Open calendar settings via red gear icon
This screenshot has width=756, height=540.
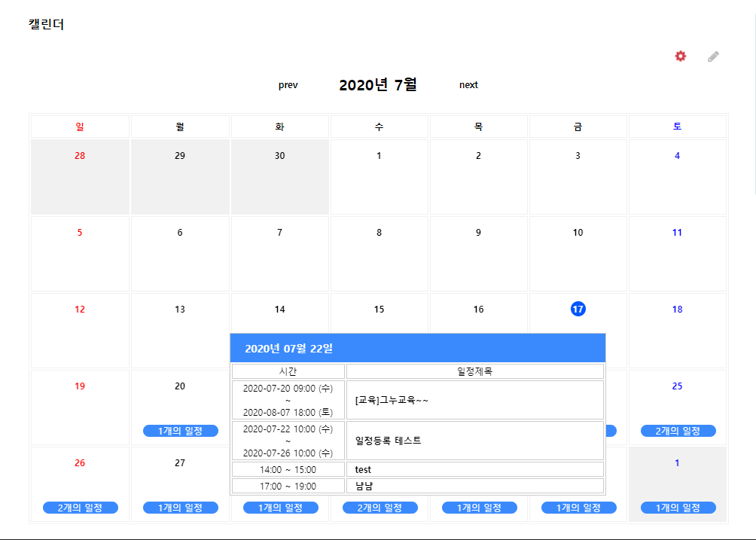[x=681, y=56]
